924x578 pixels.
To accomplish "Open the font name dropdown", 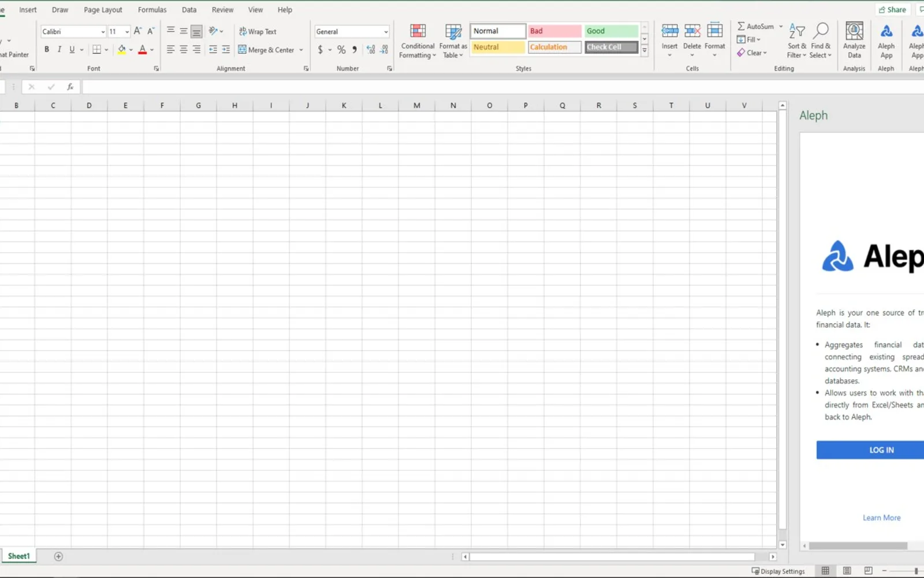I will coord(103,32).
